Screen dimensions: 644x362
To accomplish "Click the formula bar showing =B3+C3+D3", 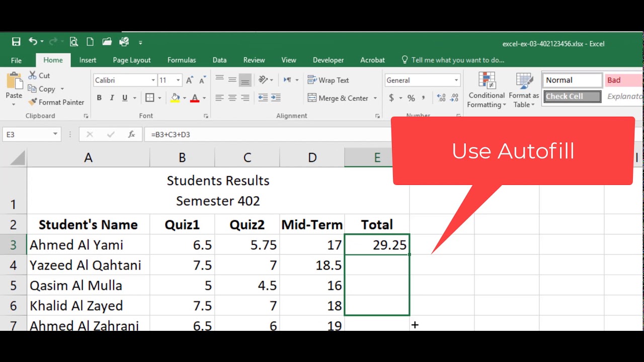I will pos(267,134).
